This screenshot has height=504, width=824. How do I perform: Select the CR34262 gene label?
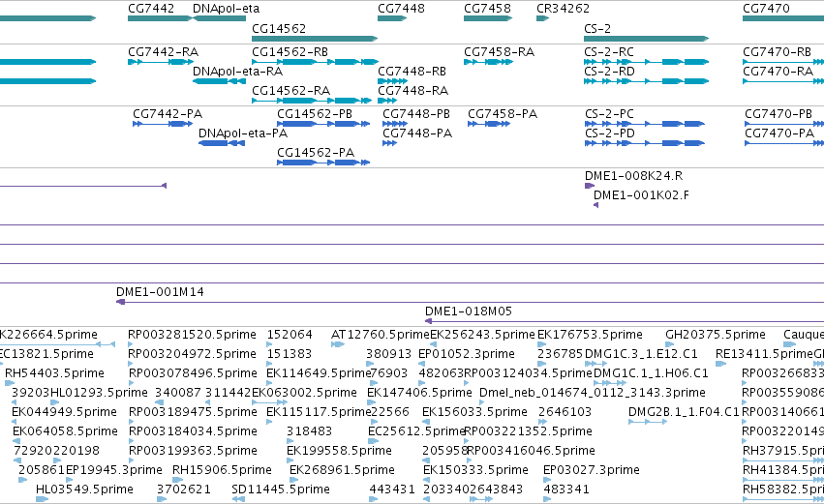(x=563, y=9)
